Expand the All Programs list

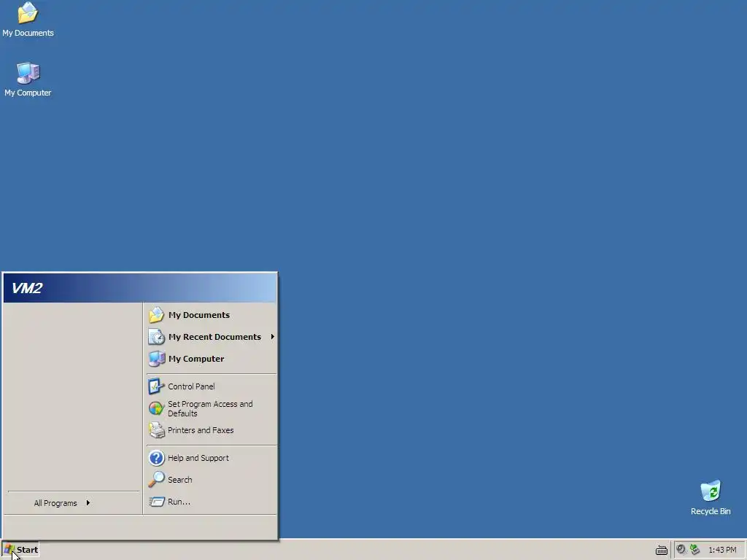(x=72, y=503)
